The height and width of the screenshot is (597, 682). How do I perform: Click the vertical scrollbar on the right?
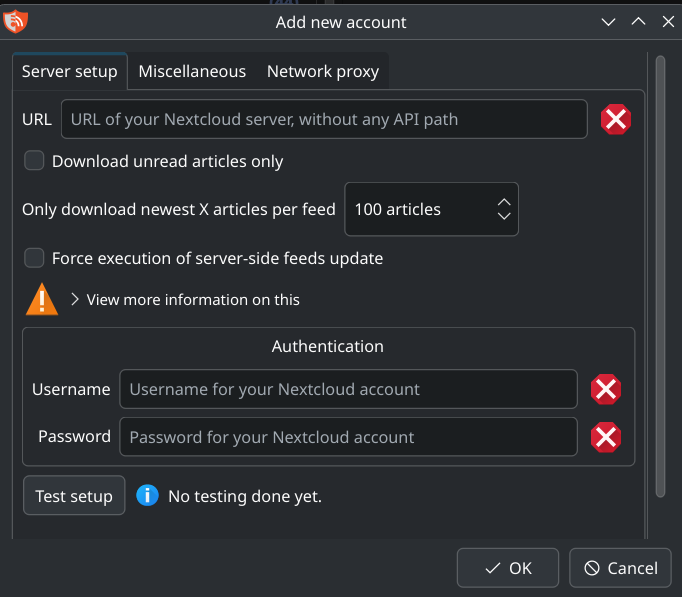(x=659, y=275)
